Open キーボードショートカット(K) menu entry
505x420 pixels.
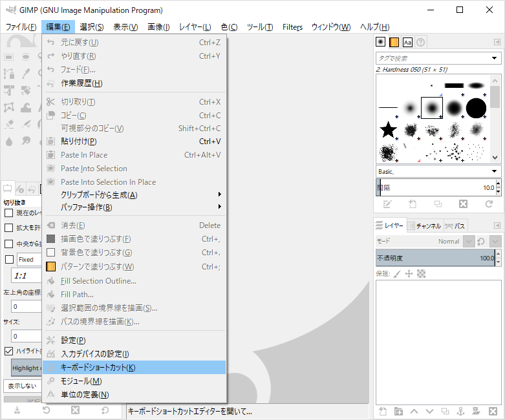pos(134,367)
